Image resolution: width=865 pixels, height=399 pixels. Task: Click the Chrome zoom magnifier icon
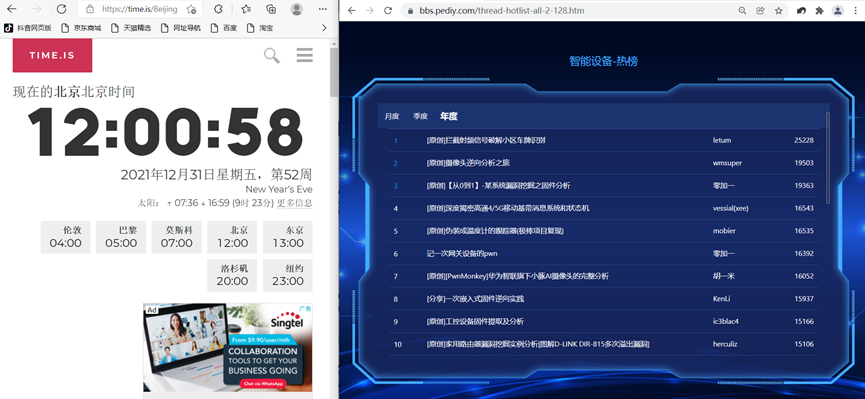742,10
